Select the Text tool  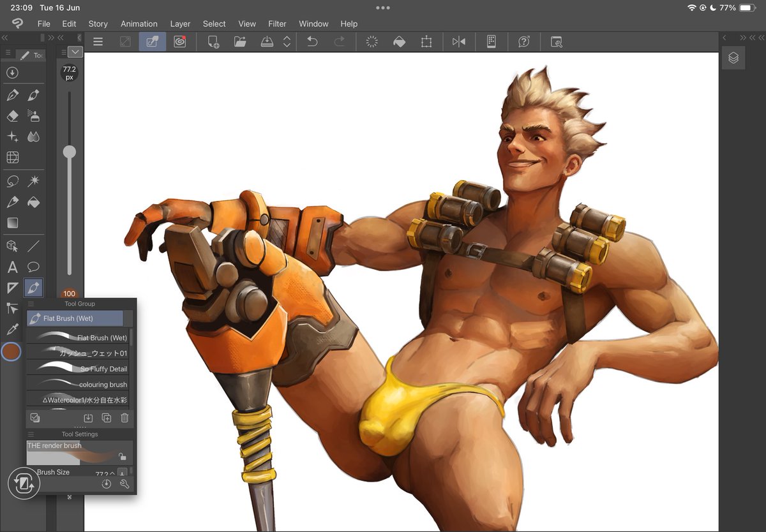click(x=12, y=267)
